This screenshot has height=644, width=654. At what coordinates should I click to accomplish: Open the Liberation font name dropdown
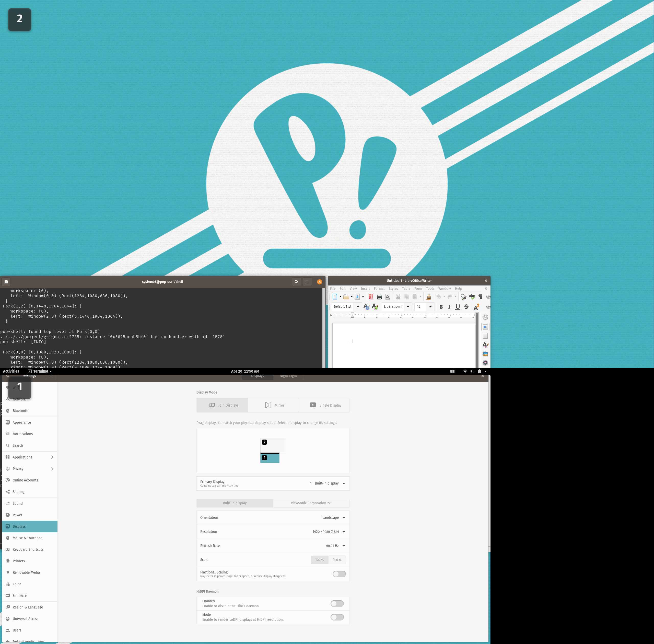coord(408,307)
